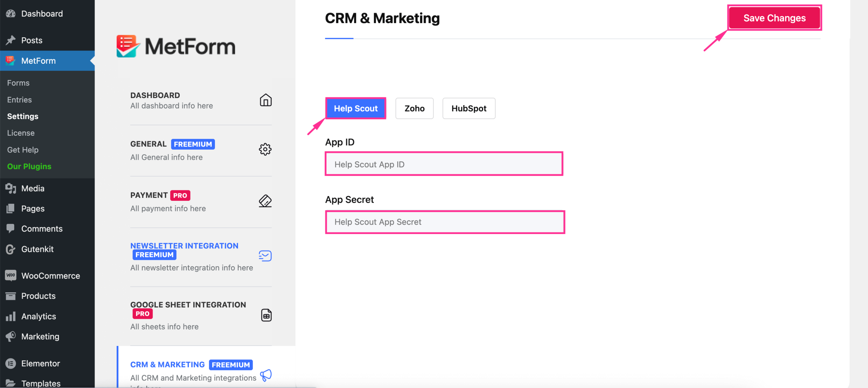This screenshot has height=388, width=868.
Task: Select the NEWSLETTER INTEGRATION settings tab
Action: point(201,257)
